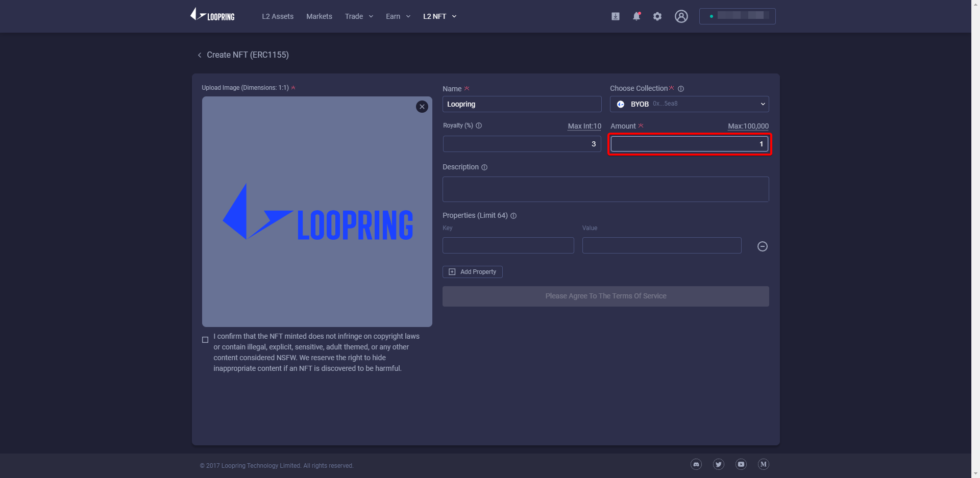980x478 pixels.
Task: Open YouTube link in footer
Action: (x=741, y=464)
